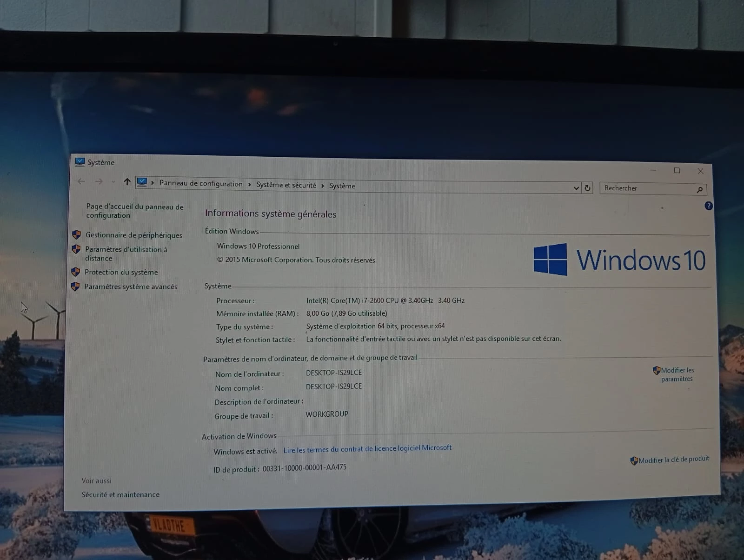Image resolution: width=744 pixels, height=560 pixels.
Task: Maximize the Système window
Action: pyautogui.click(x=677, y=171)
